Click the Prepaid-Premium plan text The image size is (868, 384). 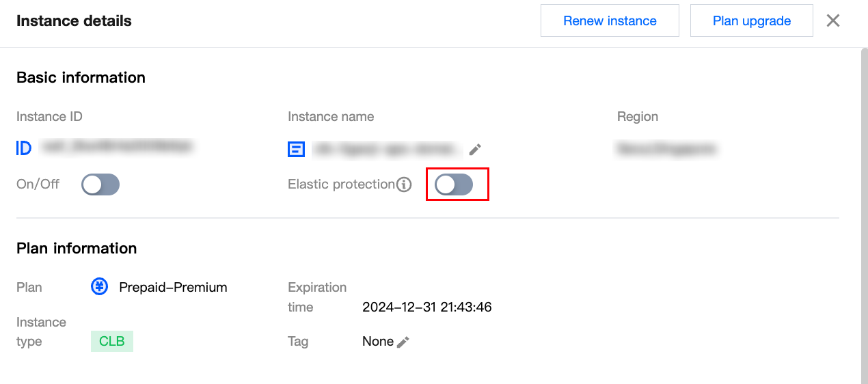(x=173, y=287)
